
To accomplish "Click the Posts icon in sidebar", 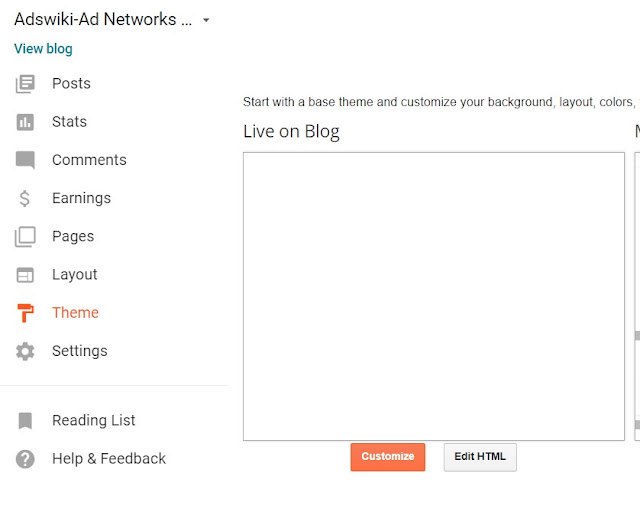I will tap(25, 84).
